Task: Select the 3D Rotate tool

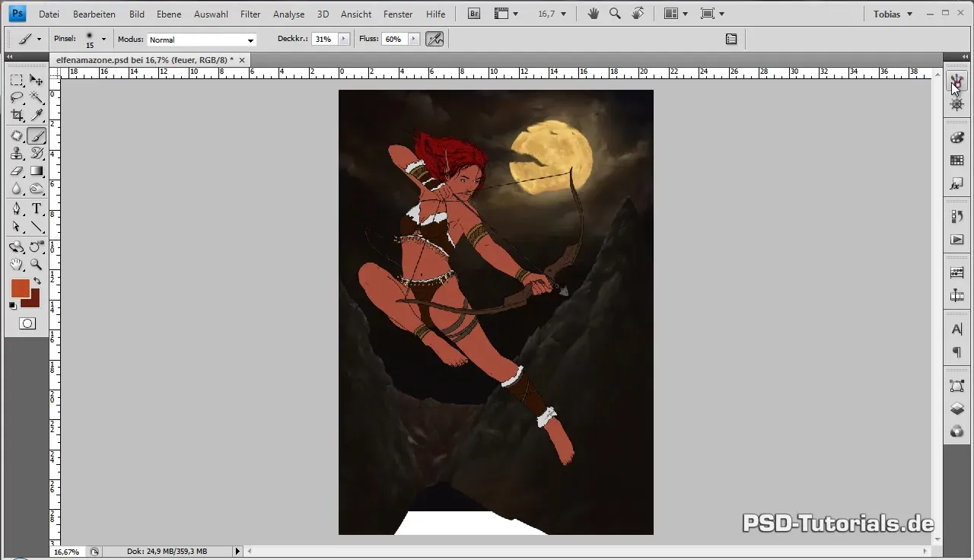Action: pos(17,247)
